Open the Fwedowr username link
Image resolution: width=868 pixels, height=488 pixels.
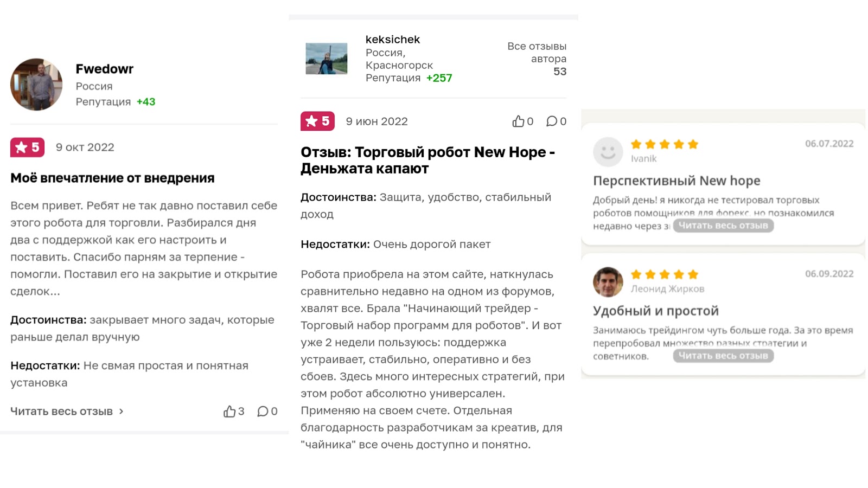[x=104, y=69]
